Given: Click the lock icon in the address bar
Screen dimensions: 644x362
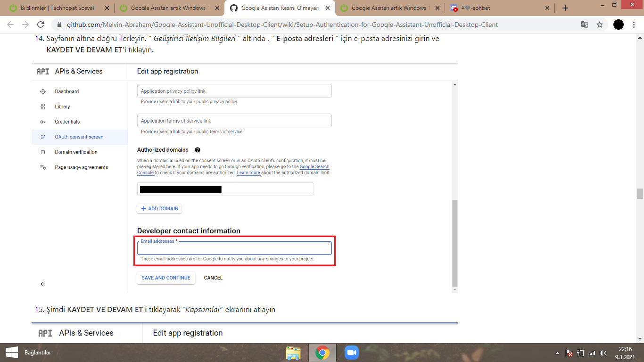Looking at the screenshot, I should pyautogui.click(x=59, y=25).
